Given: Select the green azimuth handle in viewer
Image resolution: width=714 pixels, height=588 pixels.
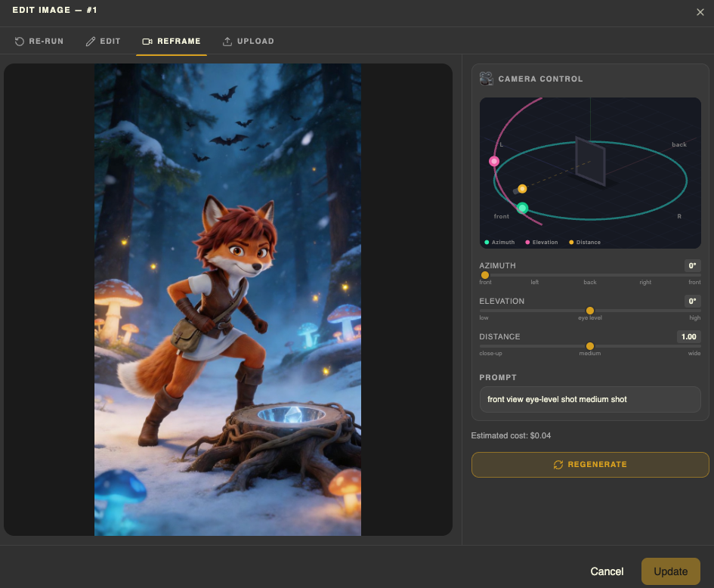Looking at the screenshot, I should (522, 208).
